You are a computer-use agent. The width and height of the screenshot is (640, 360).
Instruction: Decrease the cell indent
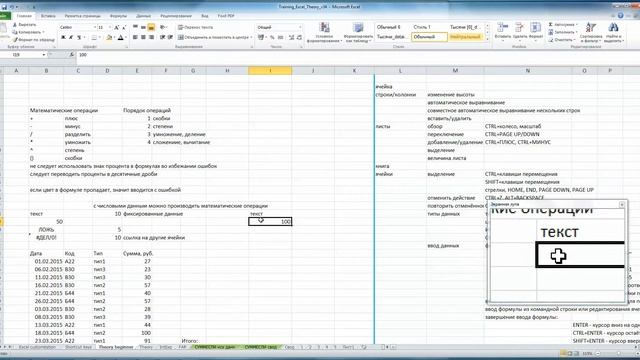coord(162,38)
